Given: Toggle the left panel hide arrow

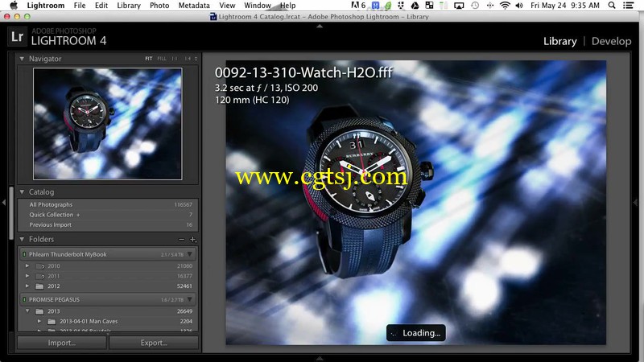Looking at the screenshot, I should coord(4,203).
